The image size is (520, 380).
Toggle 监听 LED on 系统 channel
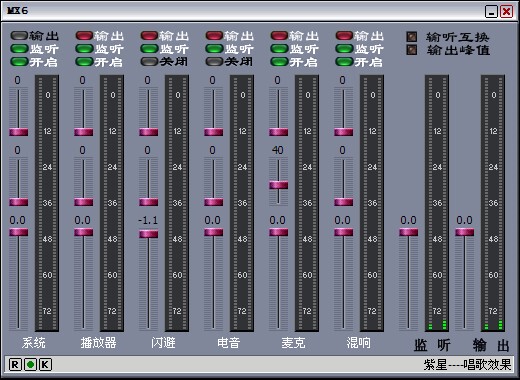tap(19, 49)
